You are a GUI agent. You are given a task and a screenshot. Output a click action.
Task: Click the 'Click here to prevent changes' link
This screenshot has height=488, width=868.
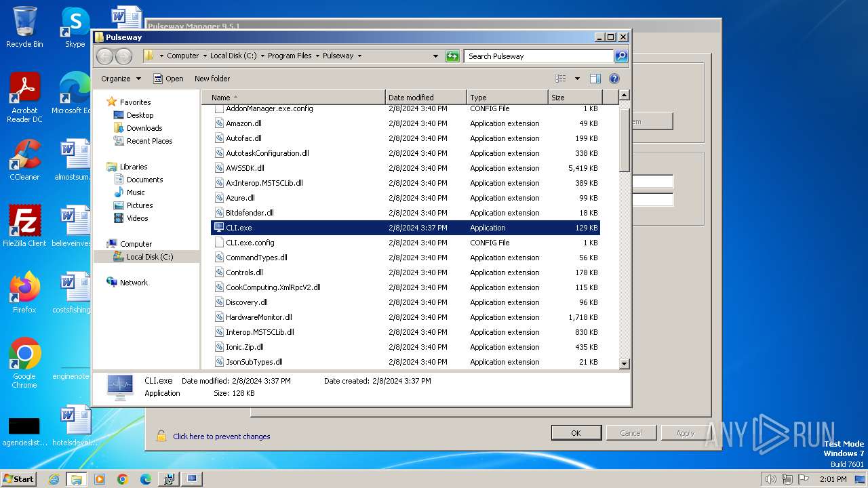click(x=222, y=436)
